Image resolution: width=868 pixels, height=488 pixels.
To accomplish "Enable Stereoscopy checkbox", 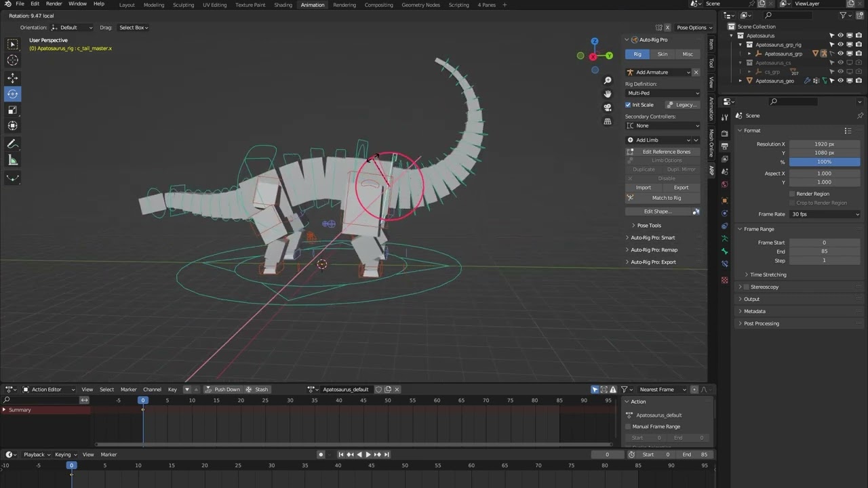I will click(x=747, y=287).
